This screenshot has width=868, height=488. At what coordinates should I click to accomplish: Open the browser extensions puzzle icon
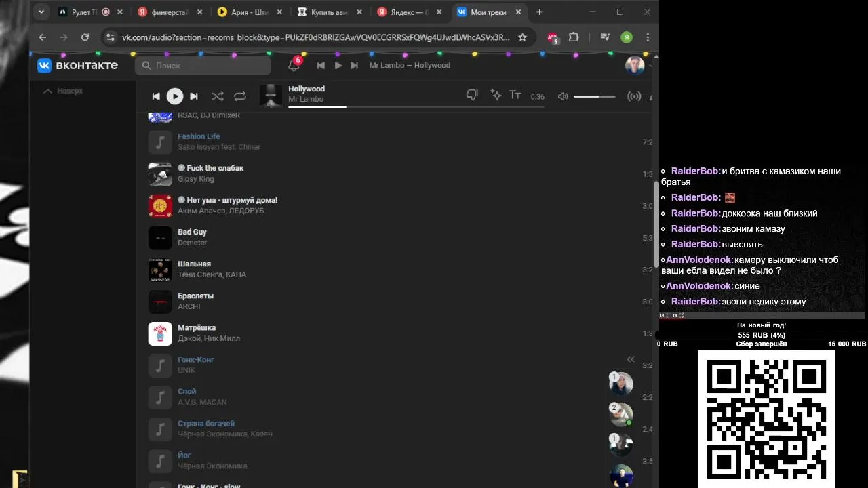[x=574, y=37]
